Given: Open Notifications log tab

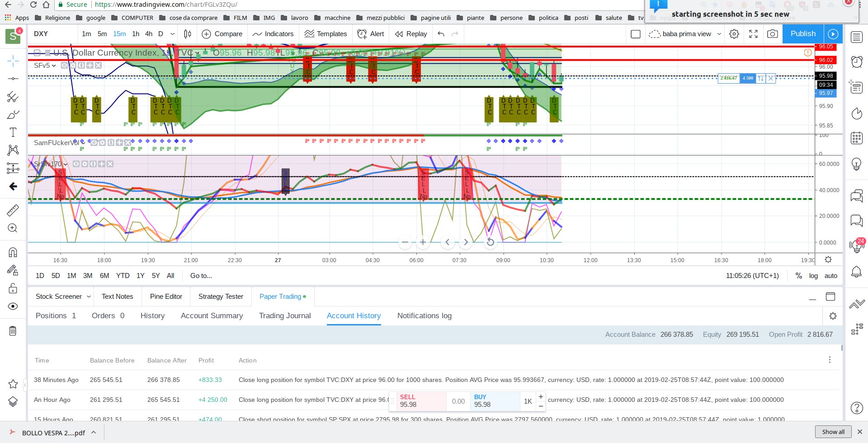Looking at the screenshot, I should [x=425, y=316].
